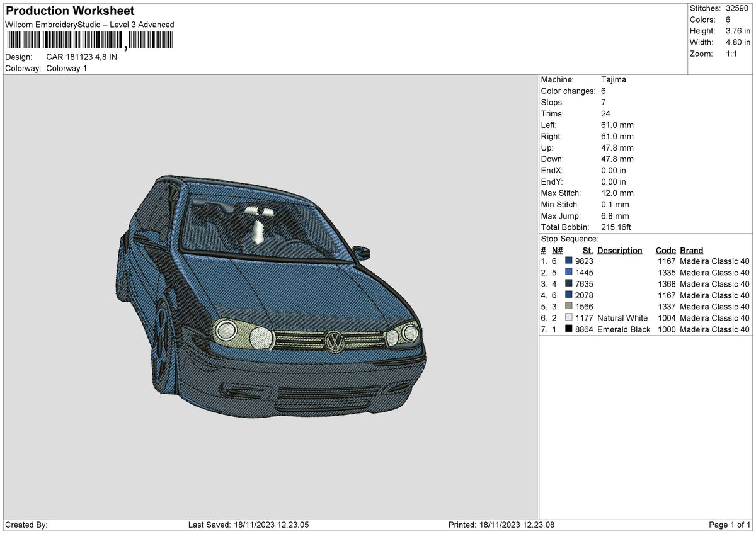Click the VW logo on the car grille

point(333,342)
